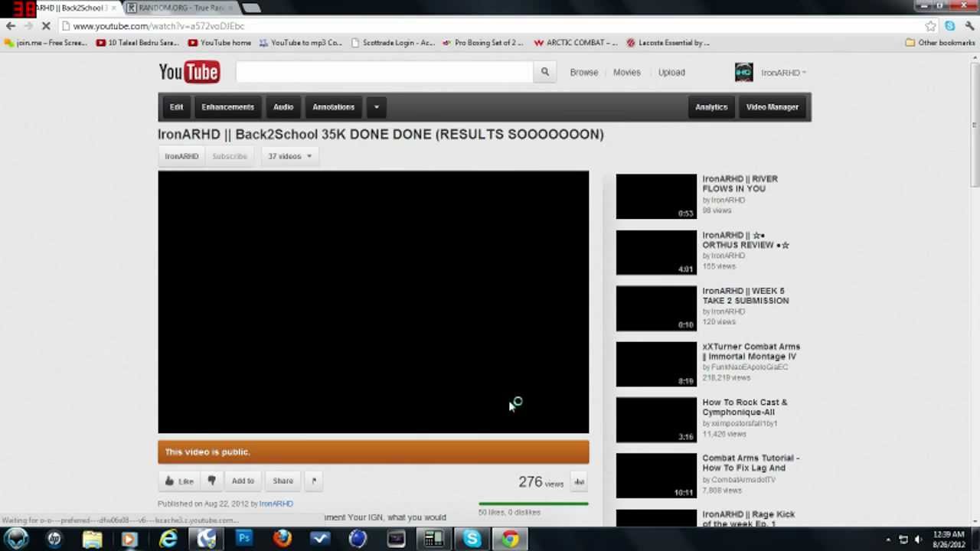Open Chrome wrench settings menu

[969, 26]
